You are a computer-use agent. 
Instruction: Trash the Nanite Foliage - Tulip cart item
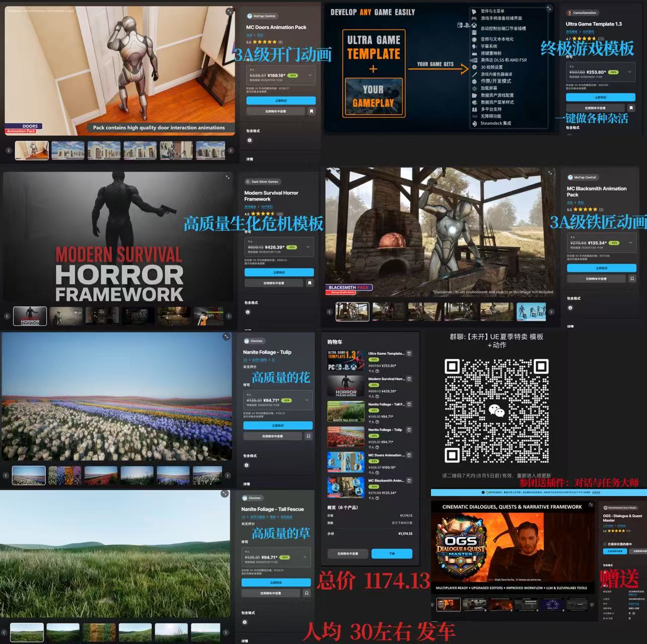pyautogui.click(x=409, y=430)
